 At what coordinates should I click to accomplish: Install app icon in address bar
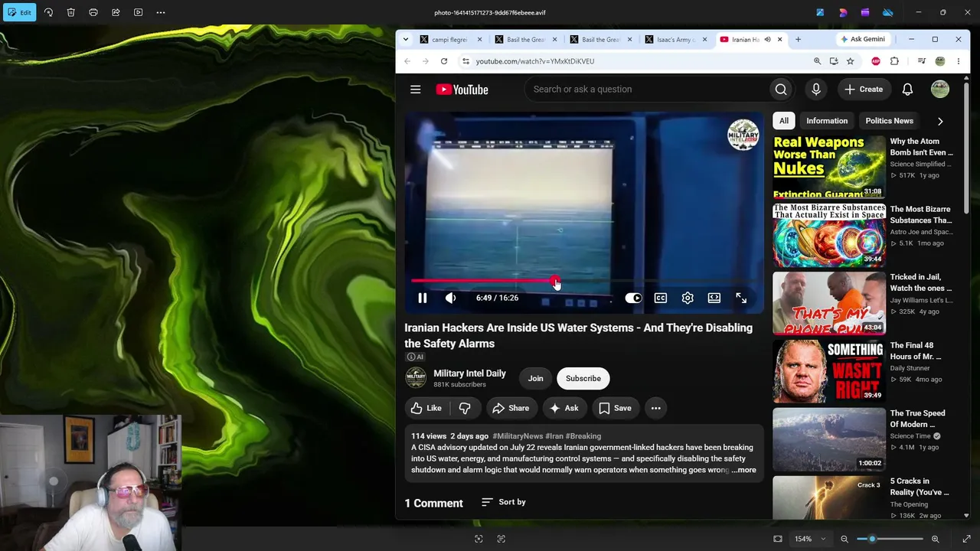pyautogui.click(x=834, y=61)
